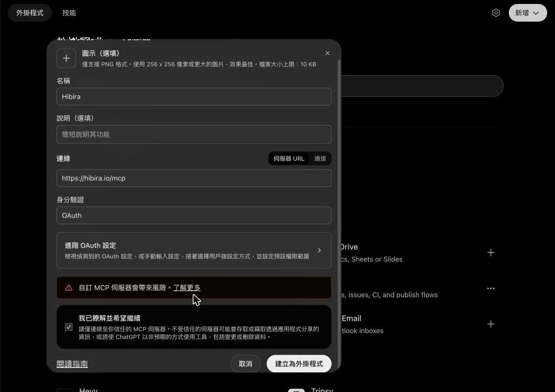Image resolution: width=555 pixels, height=392 pixels.
Task: Select the 伺服器 URL connection option
Action: (289, 159)
